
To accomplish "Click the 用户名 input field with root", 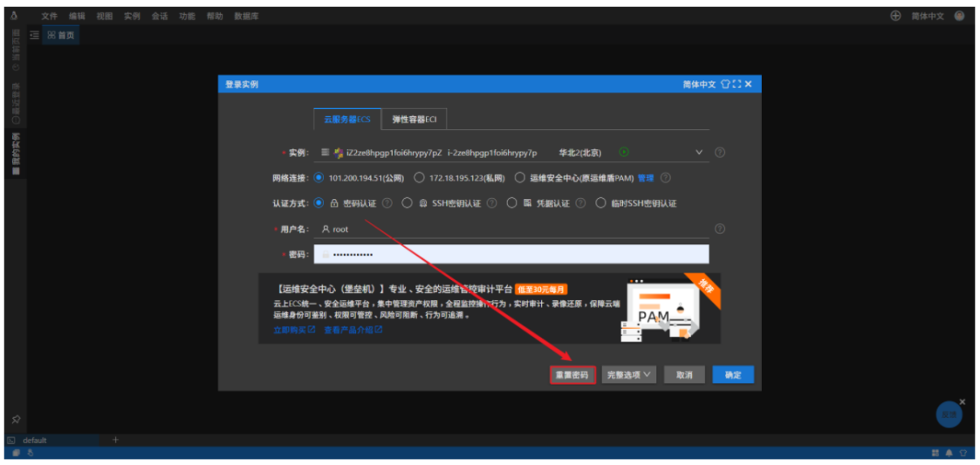I will (511, 229).
